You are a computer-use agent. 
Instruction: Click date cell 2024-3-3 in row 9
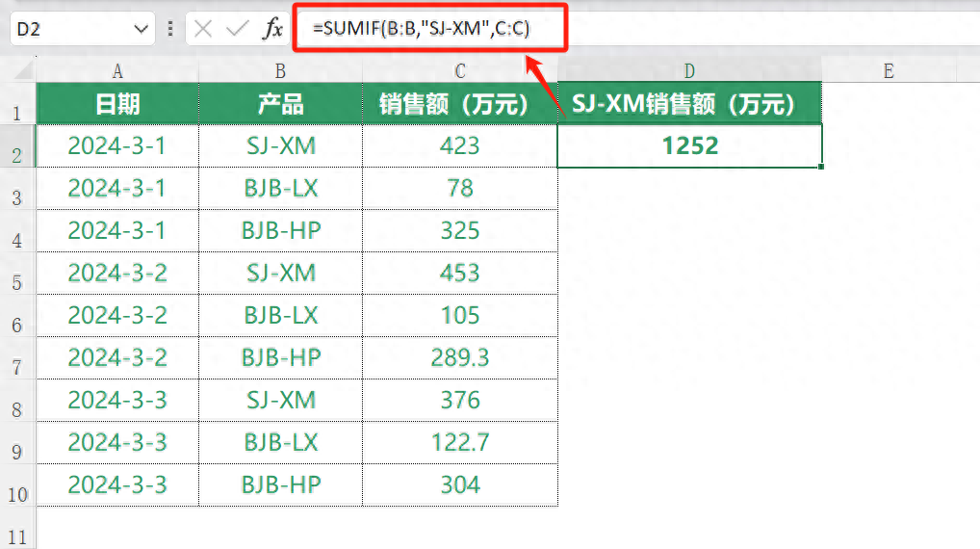(x=117, y=443)
